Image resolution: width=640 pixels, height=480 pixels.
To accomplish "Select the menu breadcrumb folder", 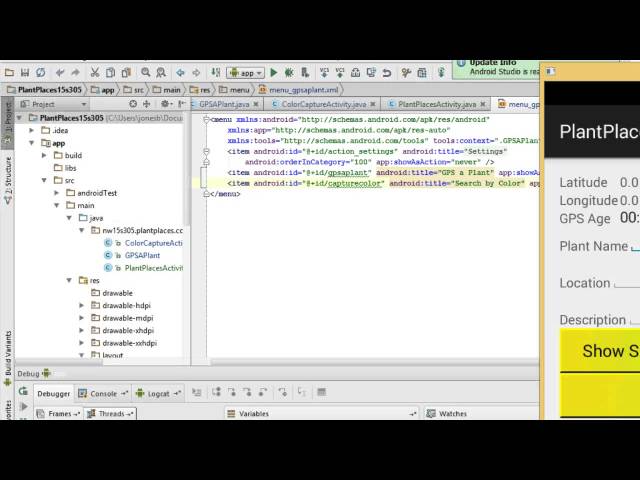I will [234, 90].
